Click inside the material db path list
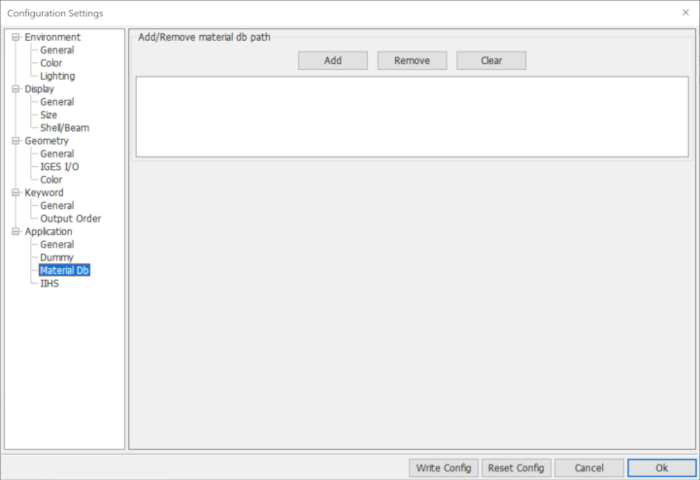 (412, 117)
